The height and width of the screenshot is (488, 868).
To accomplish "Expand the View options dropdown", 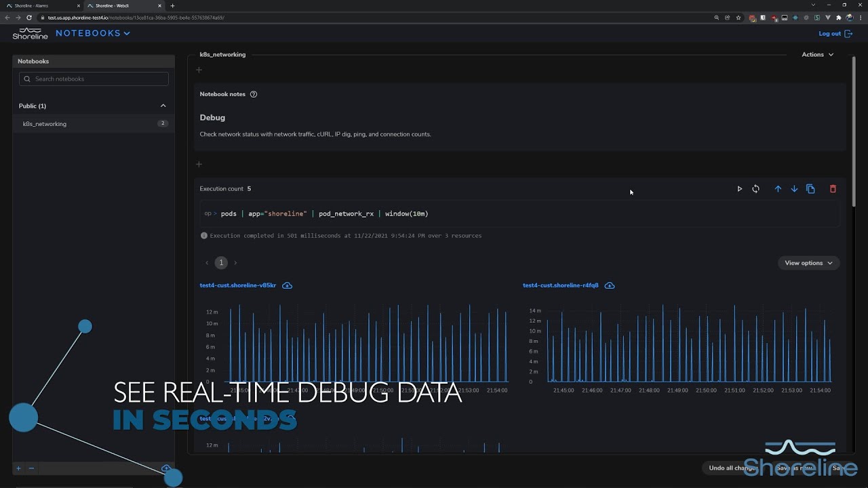I will pyautogui.click(x=808, y=263).
